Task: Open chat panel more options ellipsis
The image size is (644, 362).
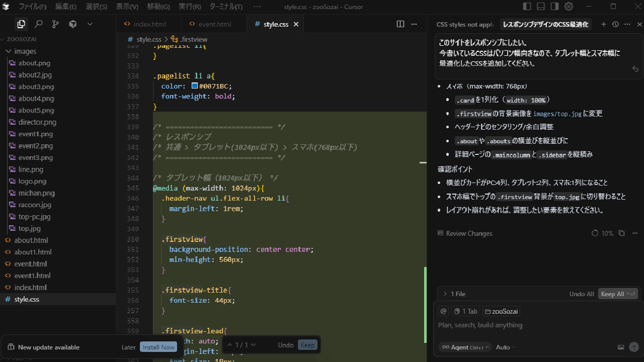Action: tap(627, 24)
